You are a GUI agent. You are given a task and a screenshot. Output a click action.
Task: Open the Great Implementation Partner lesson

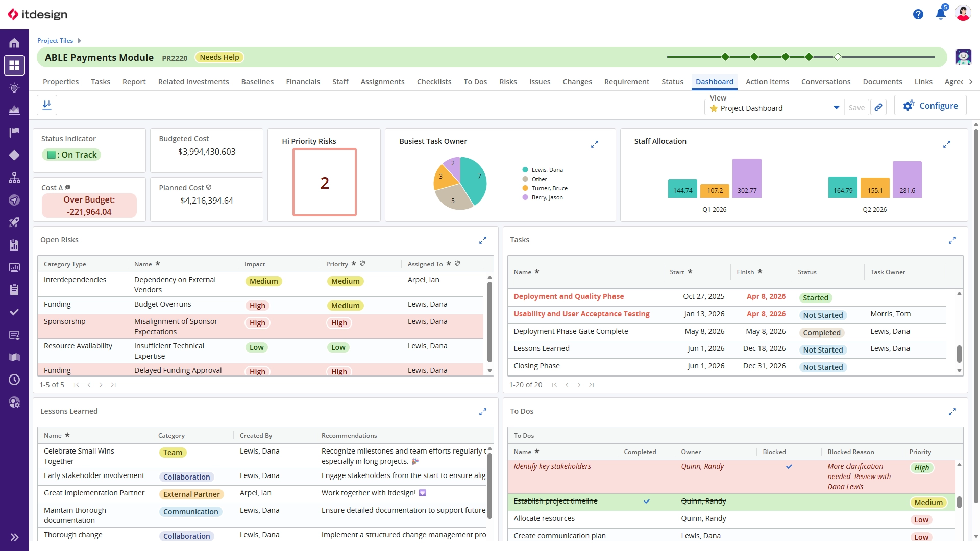94,493
